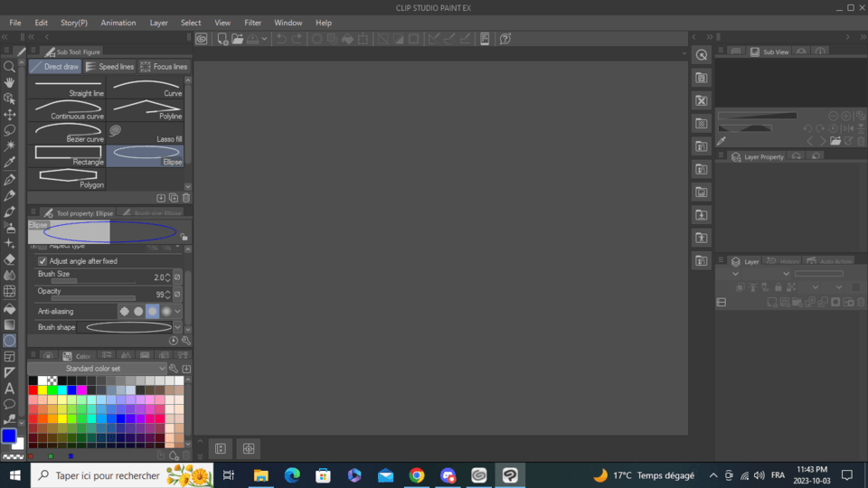Expand the Brush shape dropdown
Viewport: 868px width, 488px height.
(x=178, y=327)
